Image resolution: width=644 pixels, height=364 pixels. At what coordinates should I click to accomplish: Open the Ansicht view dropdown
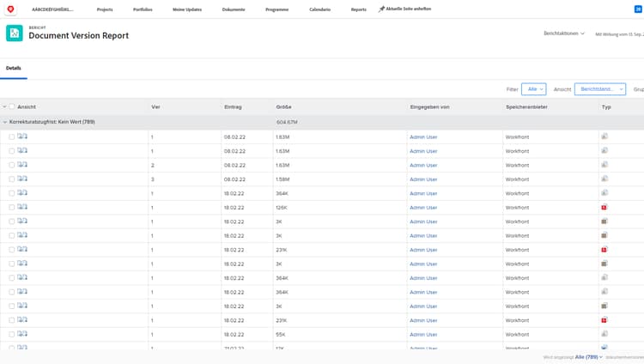point(599,89)
